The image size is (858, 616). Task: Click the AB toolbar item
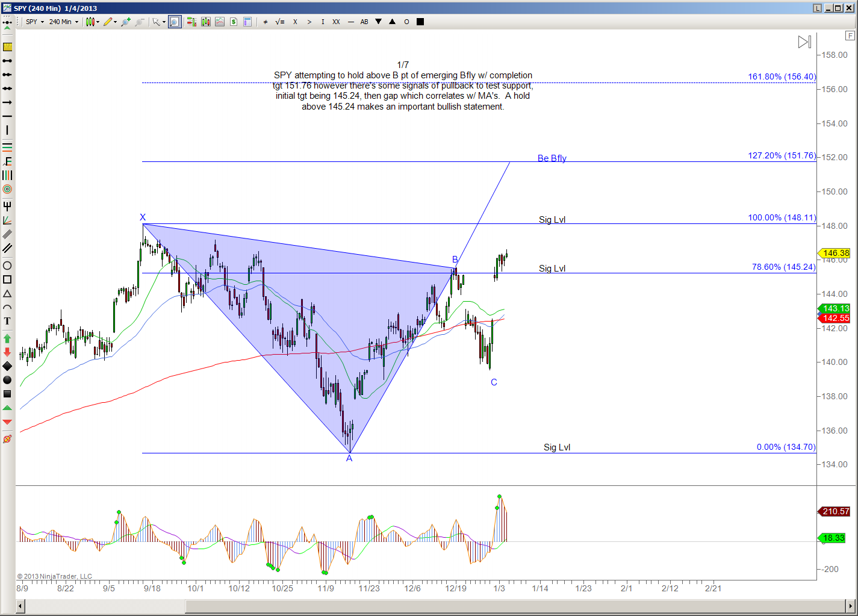(x=364, y=22)
